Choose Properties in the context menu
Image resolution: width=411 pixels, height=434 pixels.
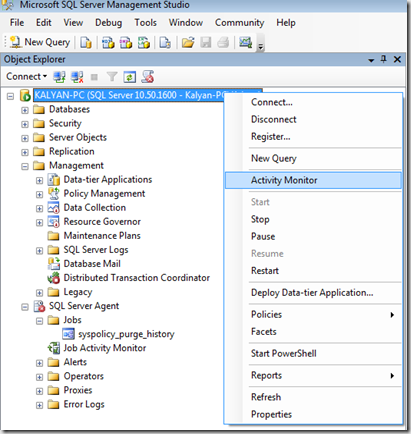pos(313,414)
